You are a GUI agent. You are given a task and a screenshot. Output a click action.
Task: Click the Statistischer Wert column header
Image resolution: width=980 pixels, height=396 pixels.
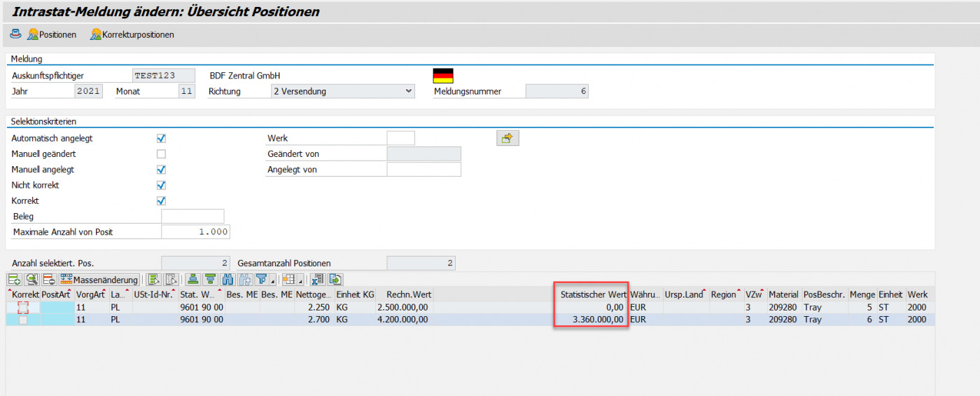[x=592, y=294]
